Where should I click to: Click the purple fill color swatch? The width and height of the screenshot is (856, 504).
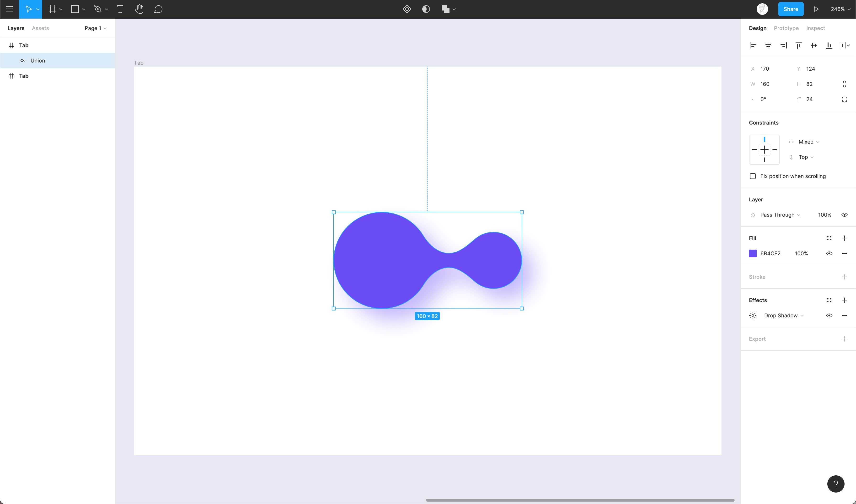(x=753, y=253)
